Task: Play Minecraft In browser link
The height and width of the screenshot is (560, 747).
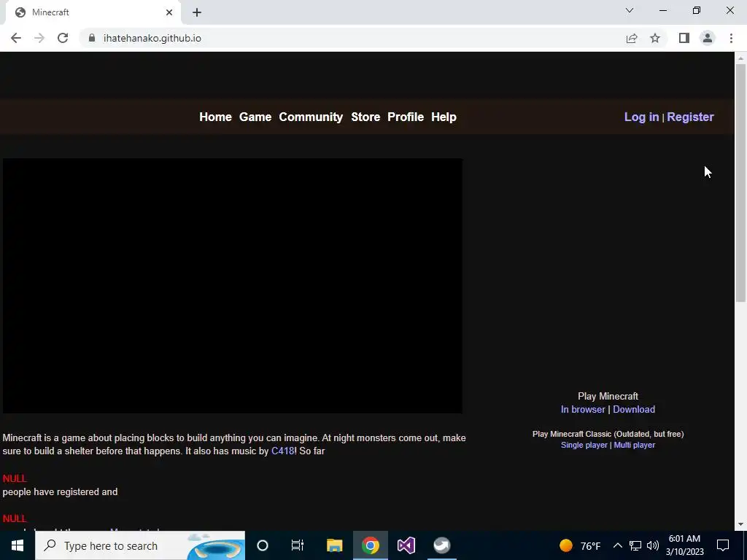Action: coord(583,410)
